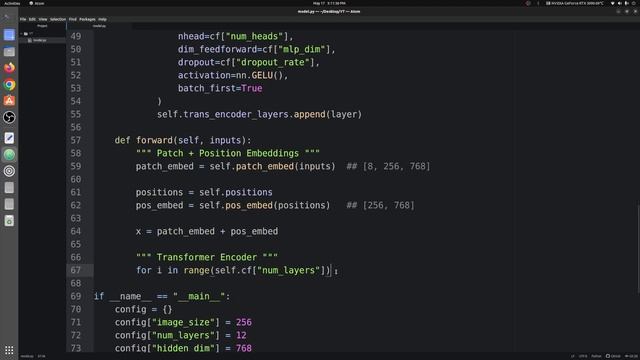Open the Trash in the dock
Image resolution: width=640 pixels, height=360 pixels.
[x=9, y=221]
